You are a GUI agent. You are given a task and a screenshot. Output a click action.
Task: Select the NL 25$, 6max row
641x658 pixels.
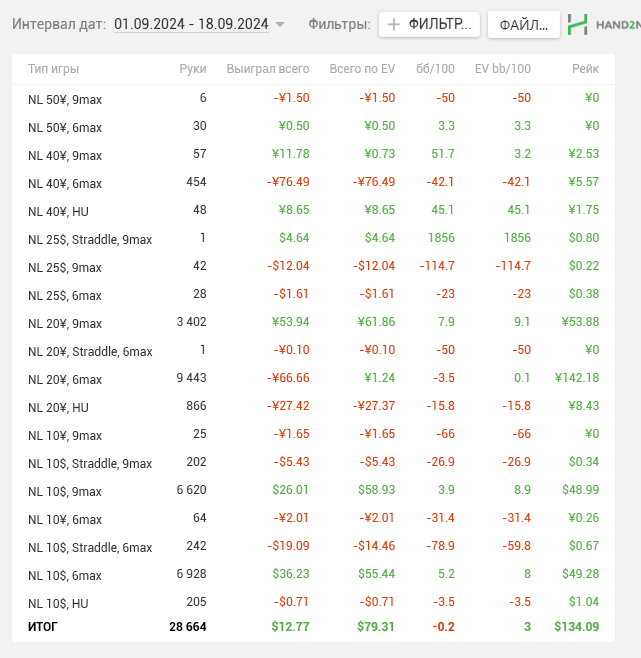point(313,295)
